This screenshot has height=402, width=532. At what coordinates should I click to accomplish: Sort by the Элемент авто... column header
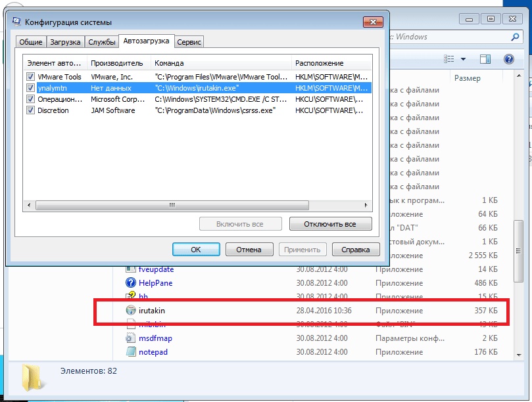[x=55, y=63]
